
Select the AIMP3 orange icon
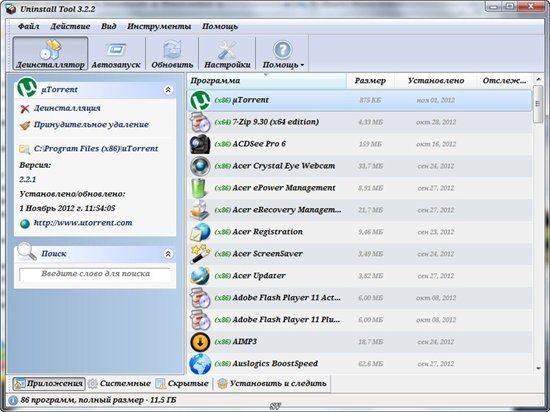(200, 342)
